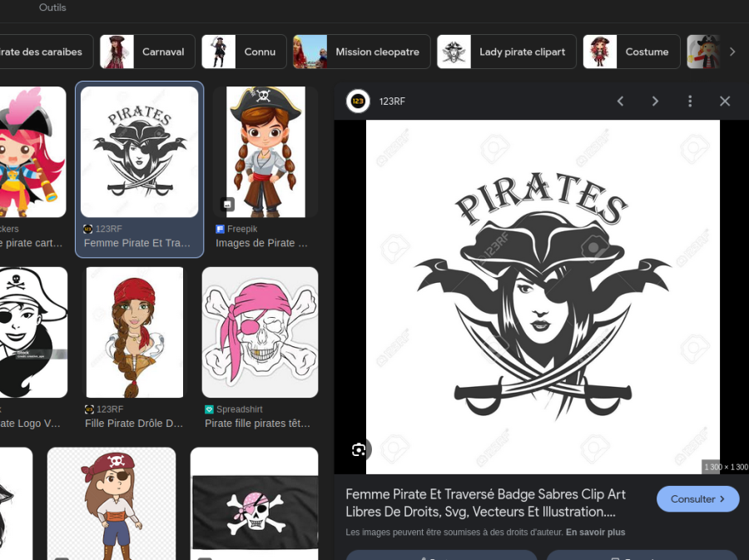The width and height of the screenshot is (749, 560).
Task: Select the Mission cleopatre filter chip
Action: [361, 52]
